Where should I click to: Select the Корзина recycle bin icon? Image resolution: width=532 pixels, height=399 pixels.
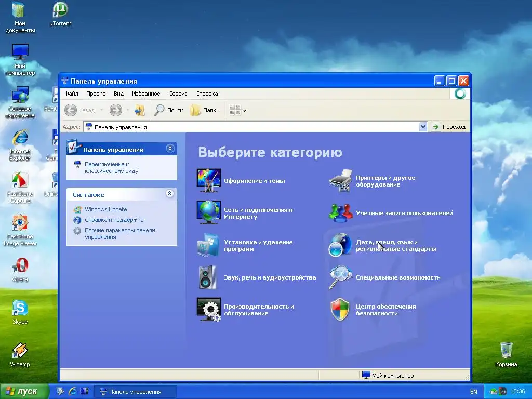pyautogui.click(x=506, y=355)
